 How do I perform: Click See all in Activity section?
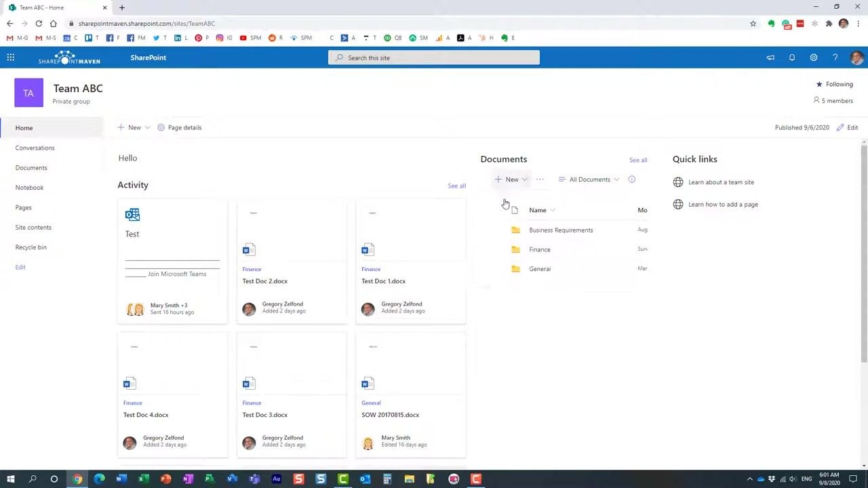pos(456,186)
